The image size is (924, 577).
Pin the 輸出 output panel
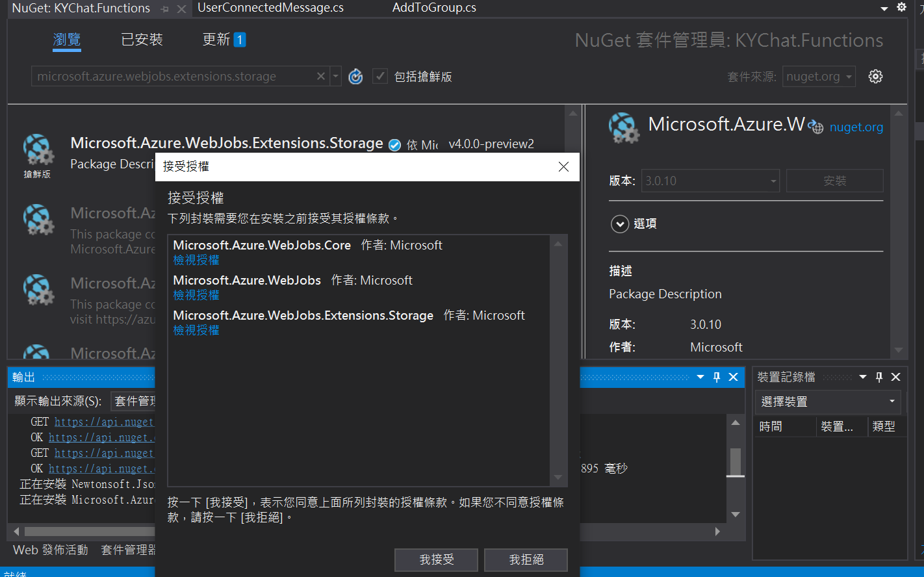point(717,377)
